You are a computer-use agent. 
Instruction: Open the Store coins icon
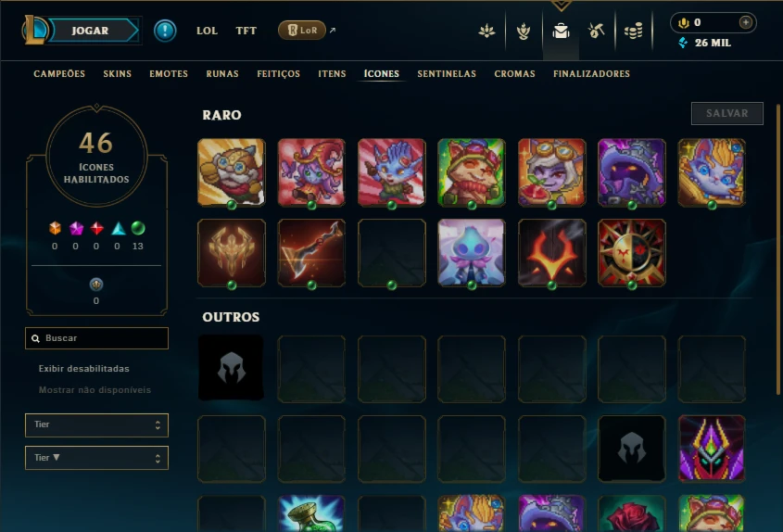coord(633,31)
